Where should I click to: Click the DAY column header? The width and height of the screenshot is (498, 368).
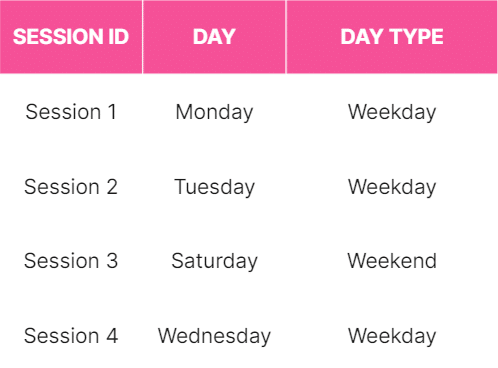click(x=214, y=37)
